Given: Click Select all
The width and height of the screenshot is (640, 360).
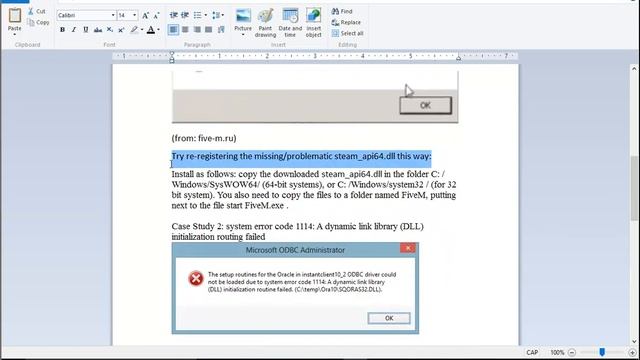Looking at the screenshot, I should point(348,33).
